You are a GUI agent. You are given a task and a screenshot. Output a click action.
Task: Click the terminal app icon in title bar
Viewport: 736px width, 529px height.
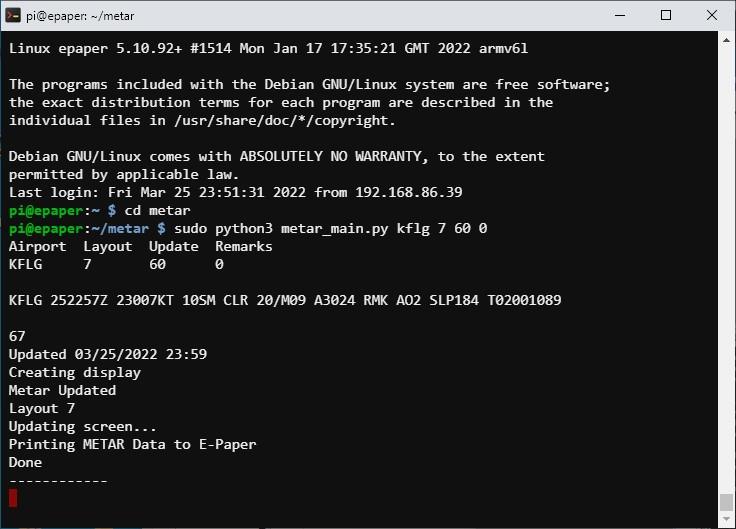(14, 15)
